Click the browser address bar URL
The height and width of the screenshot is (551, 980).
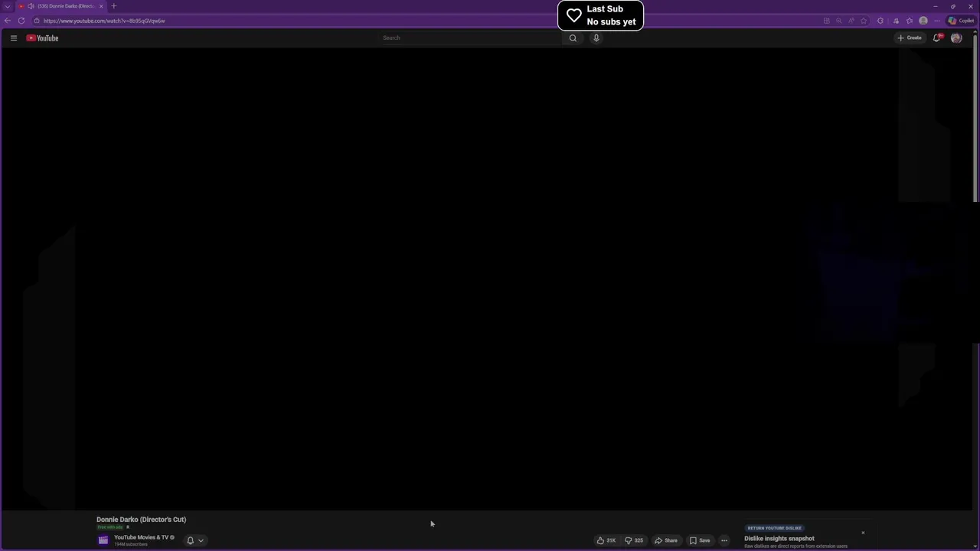click(x=104, y=21)
